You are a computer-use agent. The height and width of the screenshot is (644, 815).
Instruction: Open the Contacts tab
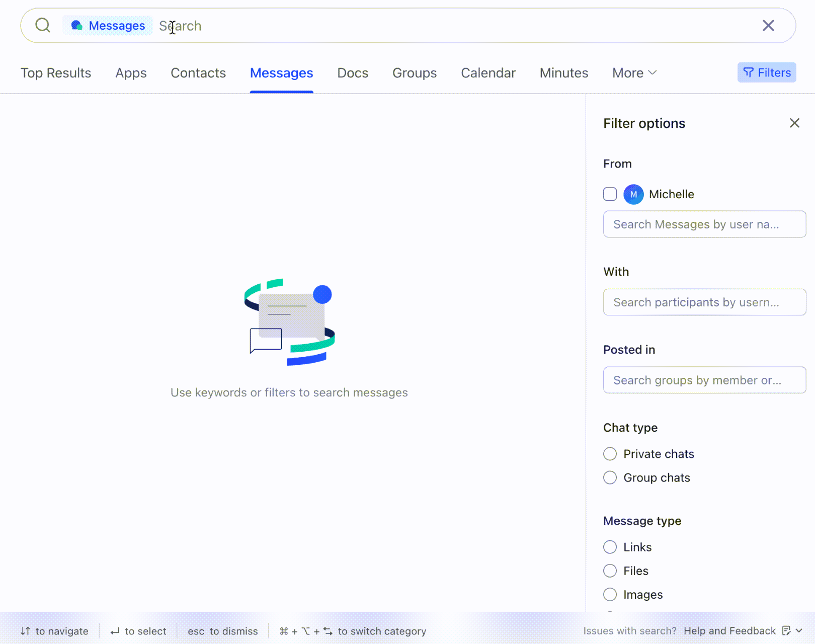point(198,73)
